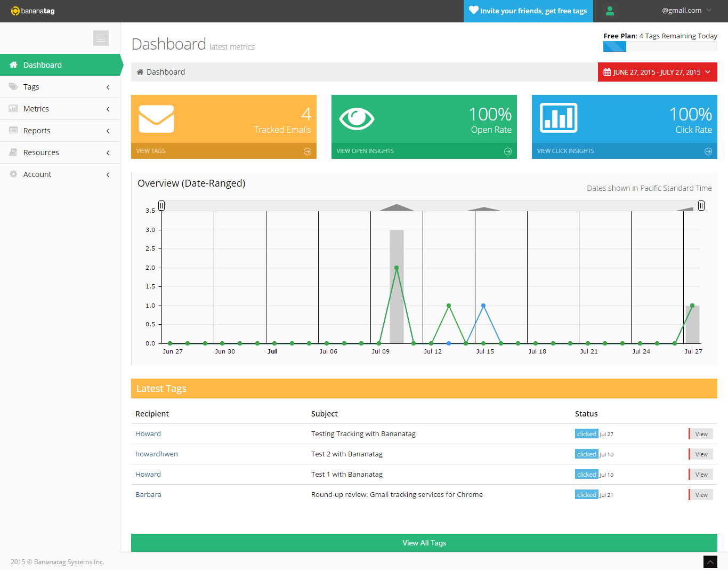Expand the Tags sidebar menu
The width and height of the screenshot is (728, 570).
(60, 87)
